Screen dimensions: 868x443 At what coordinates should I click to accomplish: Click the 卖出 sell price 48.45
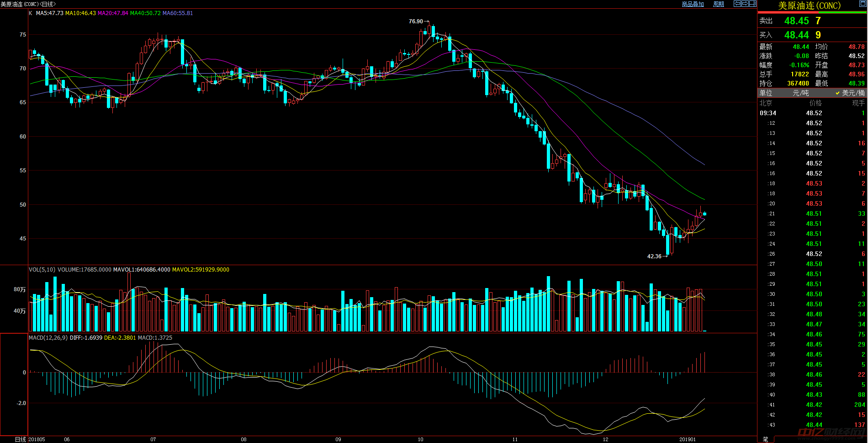[796, 21]
